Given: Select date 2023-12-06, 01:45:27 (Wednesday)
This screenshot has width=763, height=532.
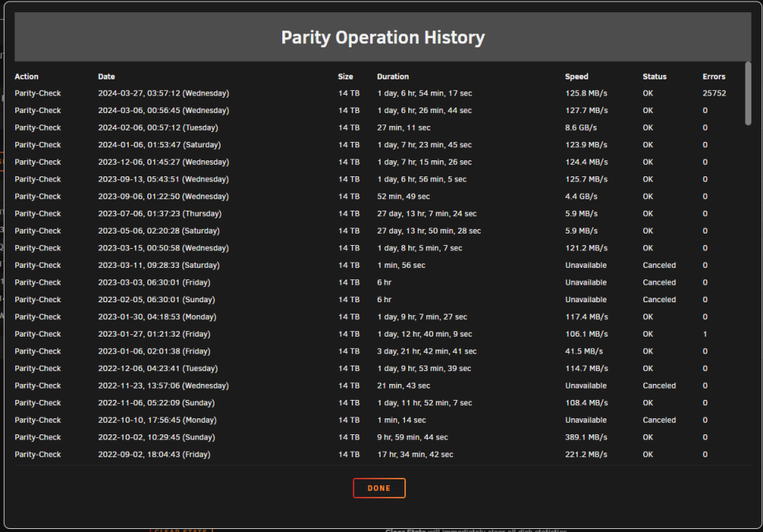Looking at the screenshot, I should click(163, 162).
